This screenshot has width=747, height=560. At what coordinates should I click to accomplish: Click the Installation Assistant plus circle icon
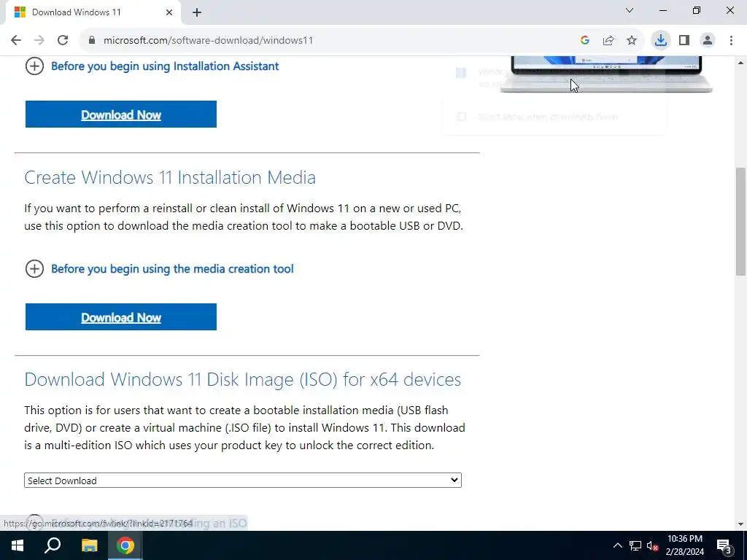[34, 66]
